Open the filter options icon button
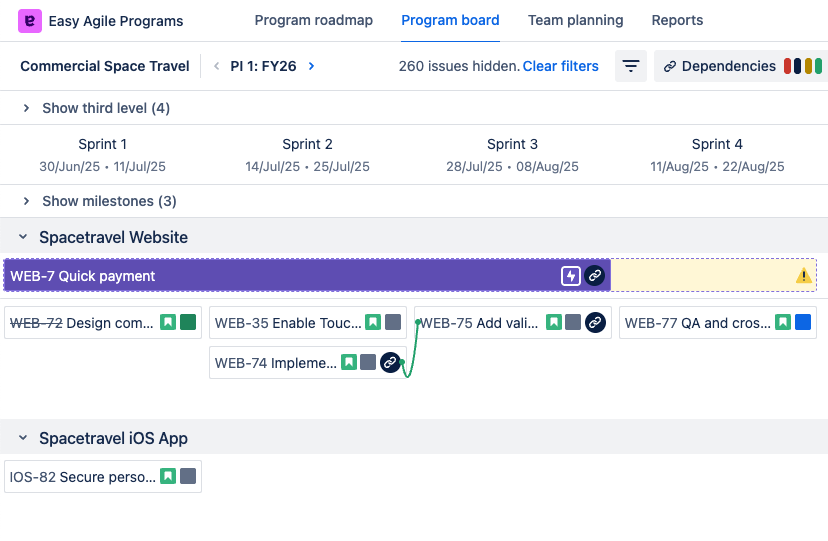The width and height of the screenshot is (828, 541). coord(631,67)
